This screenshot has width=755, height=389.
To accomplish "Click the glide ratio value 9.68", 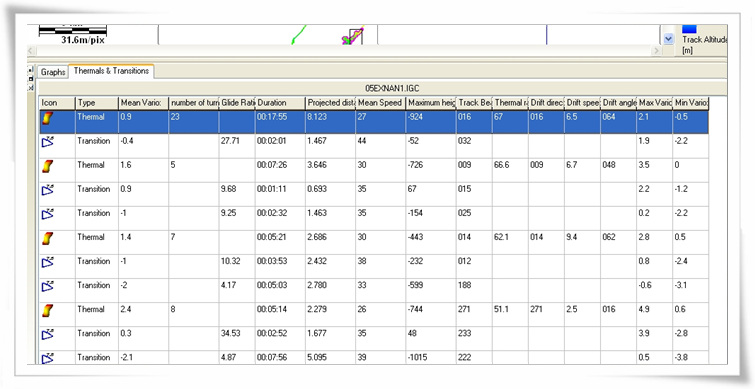I will point(228,189).
